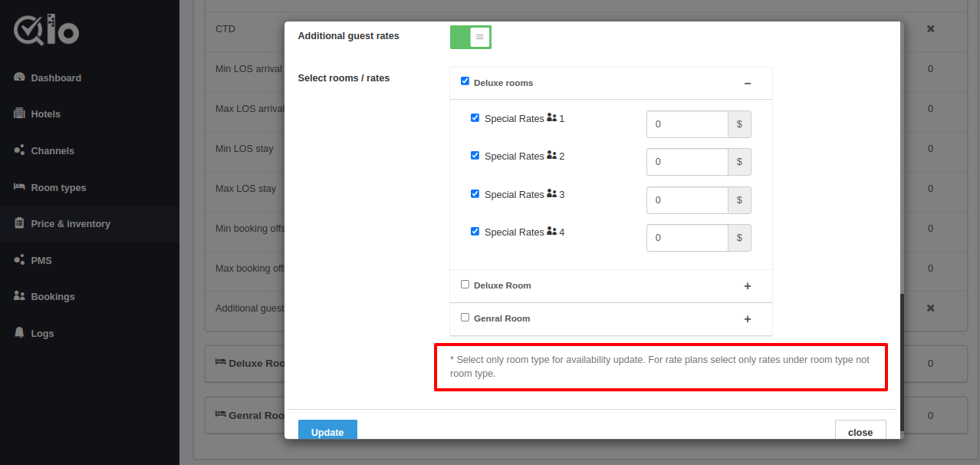The height and width of the screenshot is (465, 980).
Task: Open PMS in the sidebar
Action: pyautogui.click(x=41, y=260)
